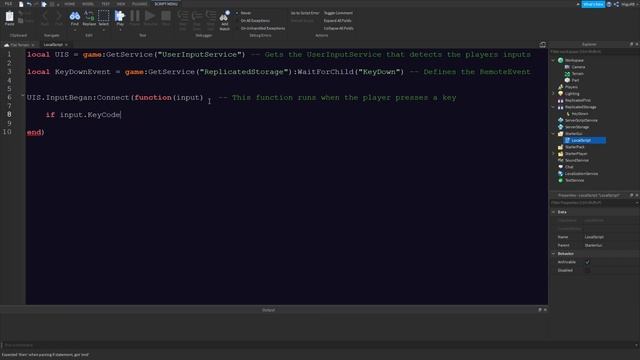Click the Paste clipboard icon
640x360 pixels.
point(9,17)
